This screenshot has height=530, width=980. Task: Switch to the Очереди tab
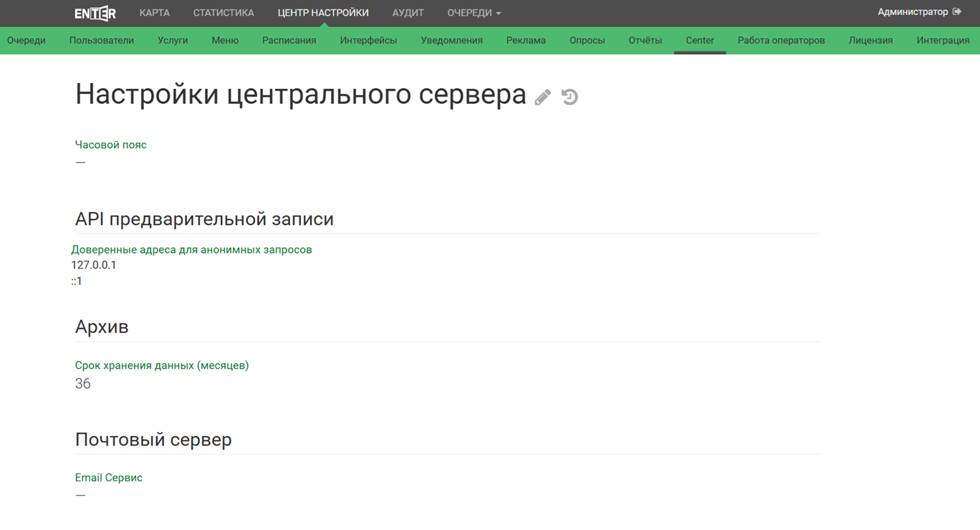pyautogui.click(x=27, y=40)
